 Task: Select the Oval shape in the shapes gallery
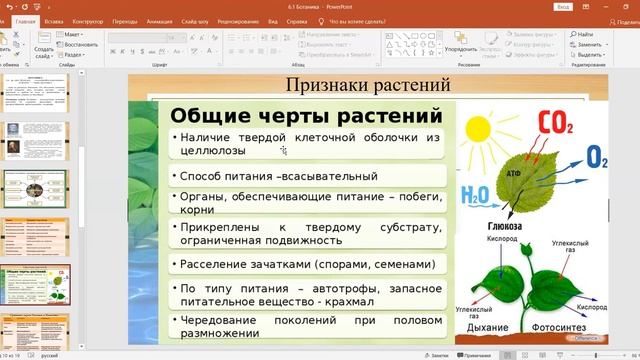coord(423,36)
